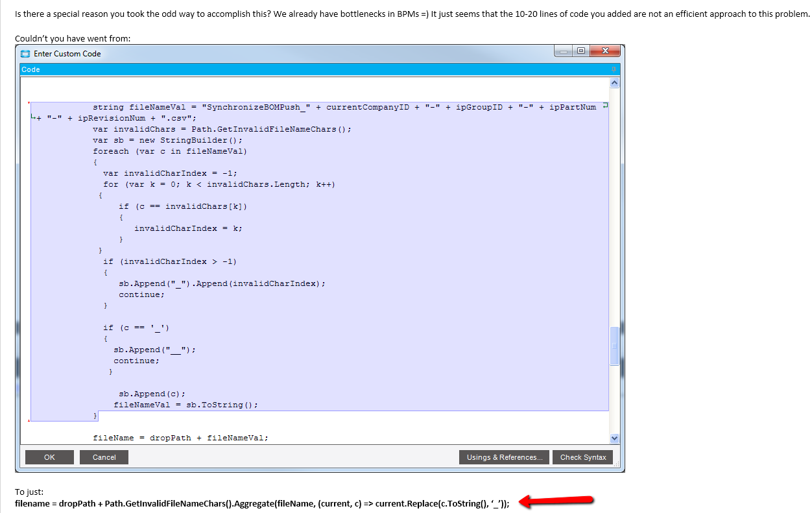Click the line 'if (invalidCharIndex > -1)'
The image size is (812, 513).
pyautogui.click(x=170, y=261)
